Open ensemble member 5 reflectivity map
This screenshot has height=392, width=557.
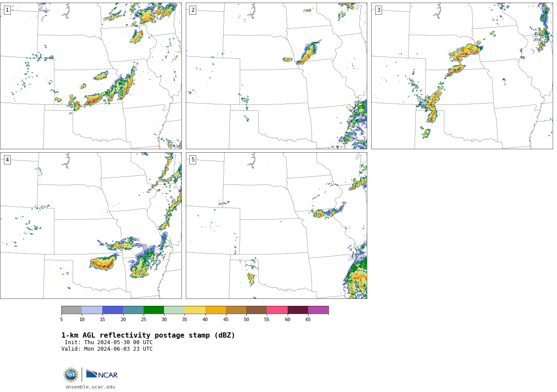276,225
